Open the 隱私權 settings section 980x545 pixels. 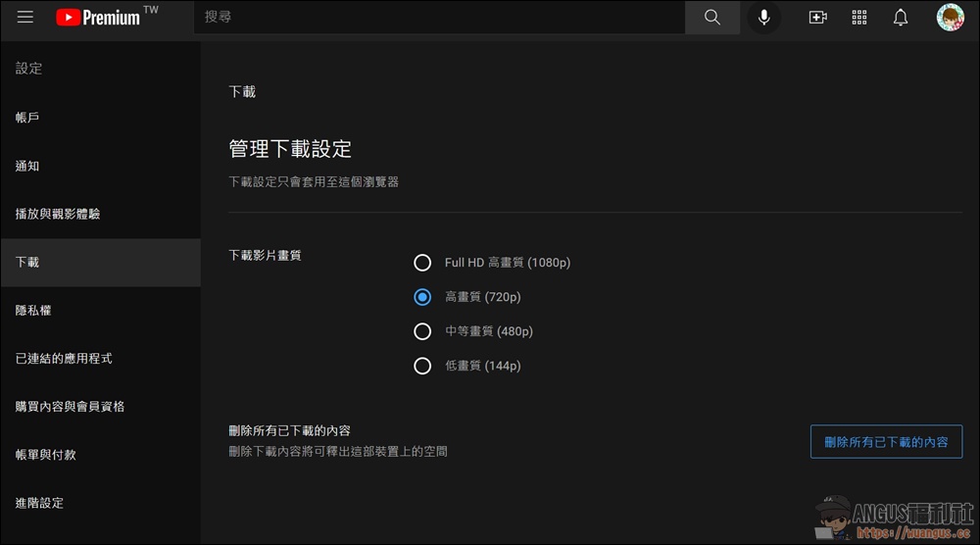pyautogui.click(x=101, y=311)
